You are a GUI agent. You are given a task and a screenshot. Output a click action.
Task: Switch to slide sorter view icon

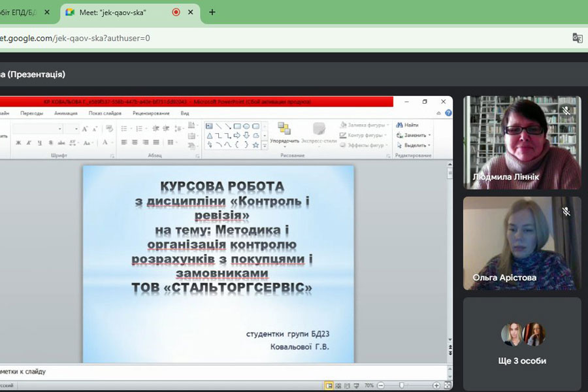pyautogui.click(x=338, y=385)
